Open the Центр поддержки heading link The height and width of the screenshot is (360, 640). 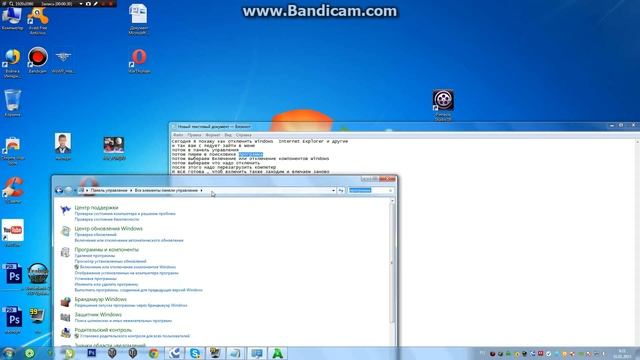(96, 208)
